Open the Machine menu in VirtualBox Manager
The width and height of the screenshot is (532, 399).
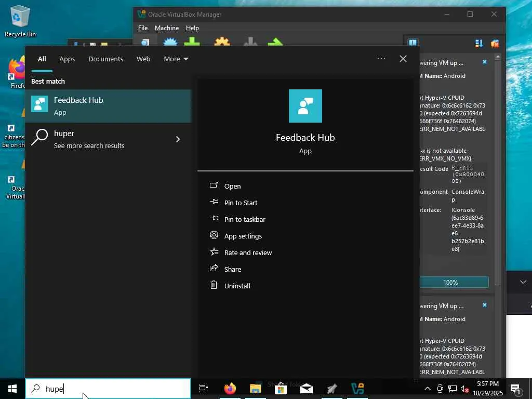pyautogui.click(x=167, y=28)
